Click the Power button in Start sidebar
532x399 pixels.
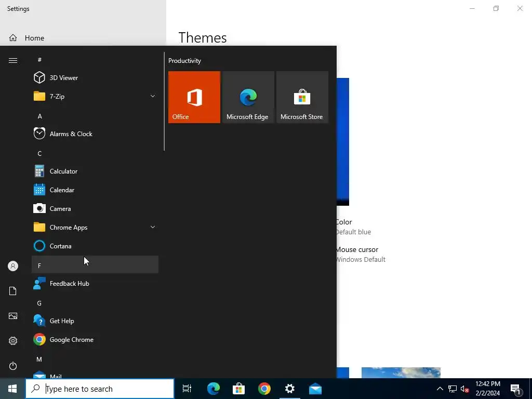click(13, 366)
